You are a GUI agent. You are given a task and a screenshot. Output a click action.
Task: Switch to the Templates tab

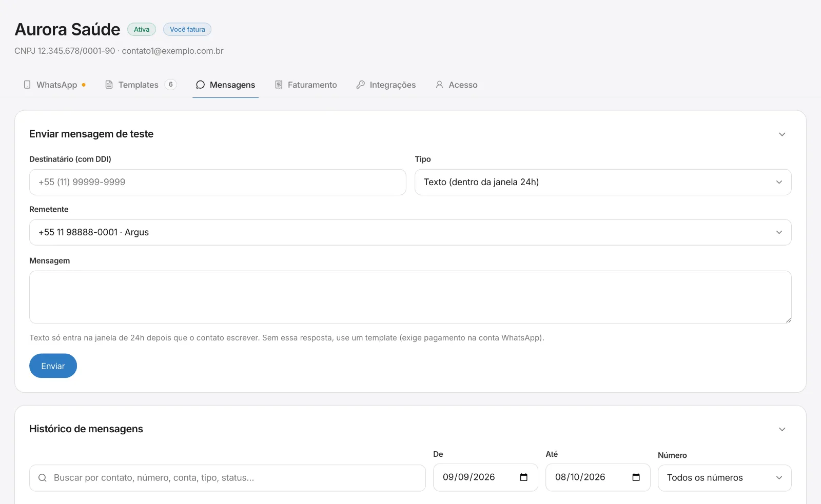141,85
